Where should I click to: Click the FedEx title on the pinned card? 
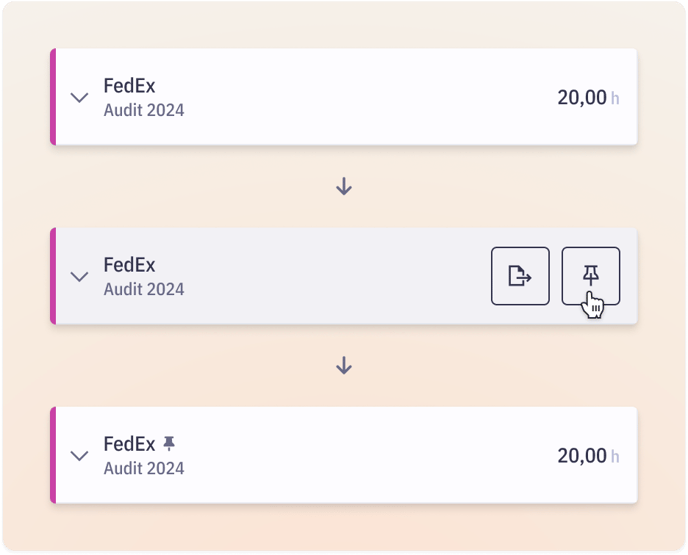pyautogui.click(x=129, y=444)
